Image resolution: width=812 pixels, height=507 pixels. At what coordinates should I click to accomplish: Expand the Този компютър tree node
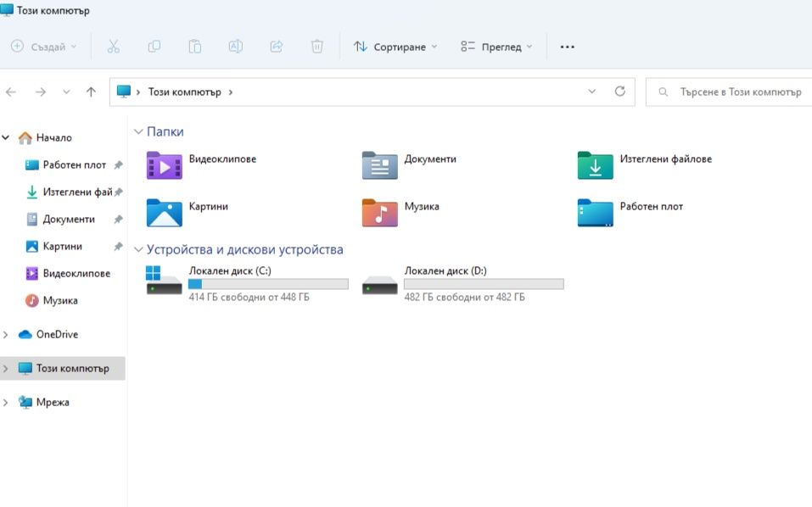point(6,368)
